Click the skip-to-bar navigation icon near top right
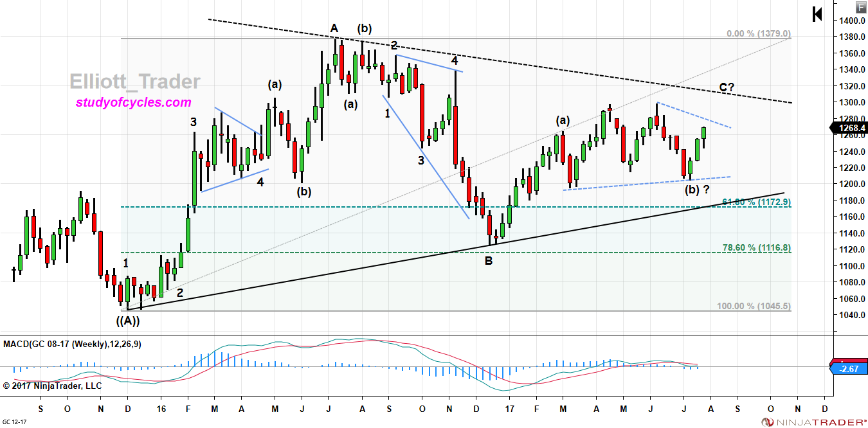868x428 pixels. [x=817, y=15]
